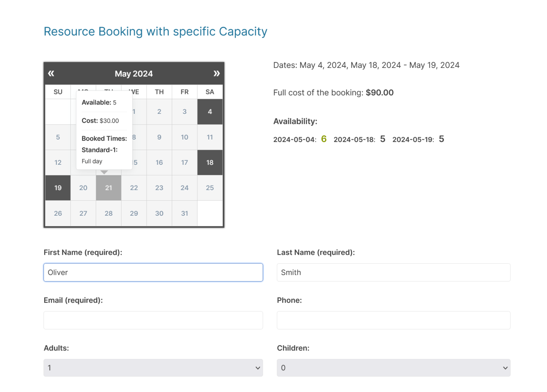Select May 18 on the calendar
Viewport: 547px width, 392px height.
210,163
